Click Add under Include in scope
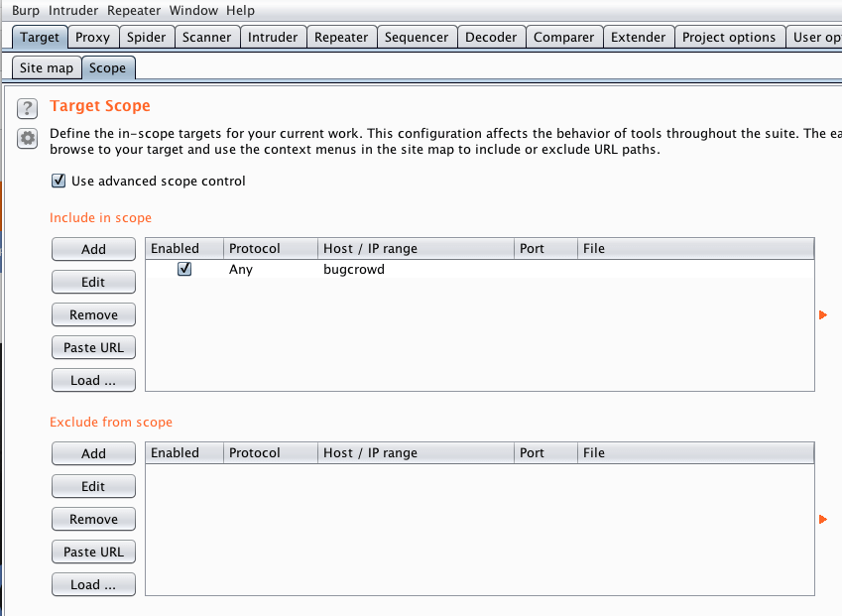Image resolution: width=842 pixels, height=616 pixels. (x=93, y=249)
